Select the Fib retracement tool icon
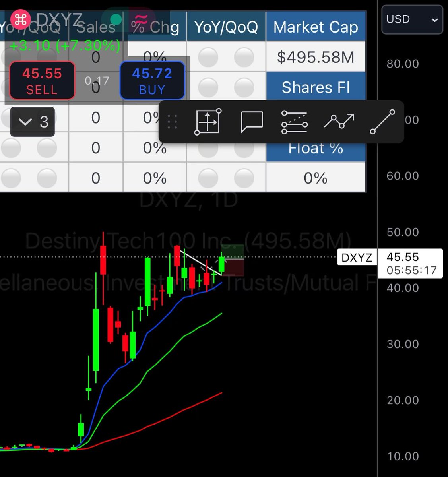 click(295, 122)
